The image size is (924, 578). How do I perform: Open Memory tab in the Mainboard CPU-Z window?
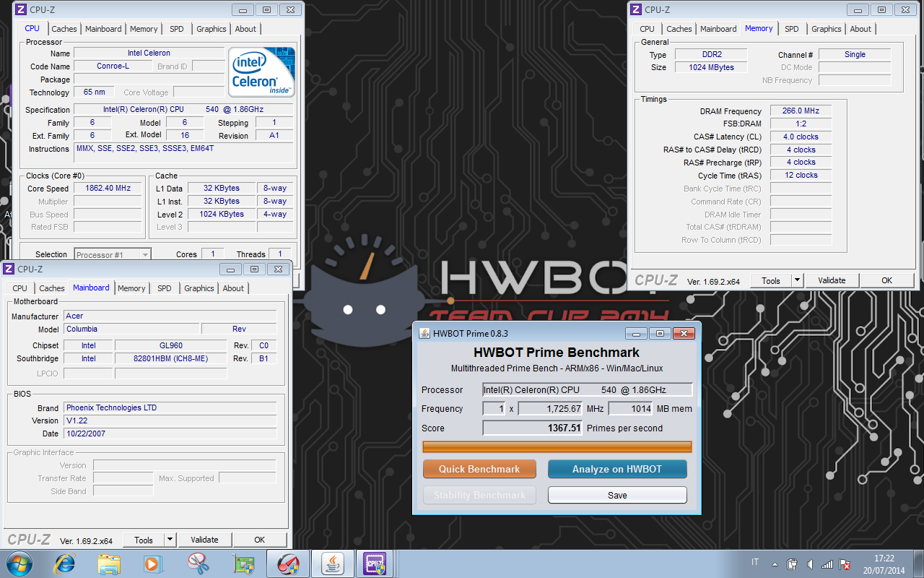click(131, 288)
